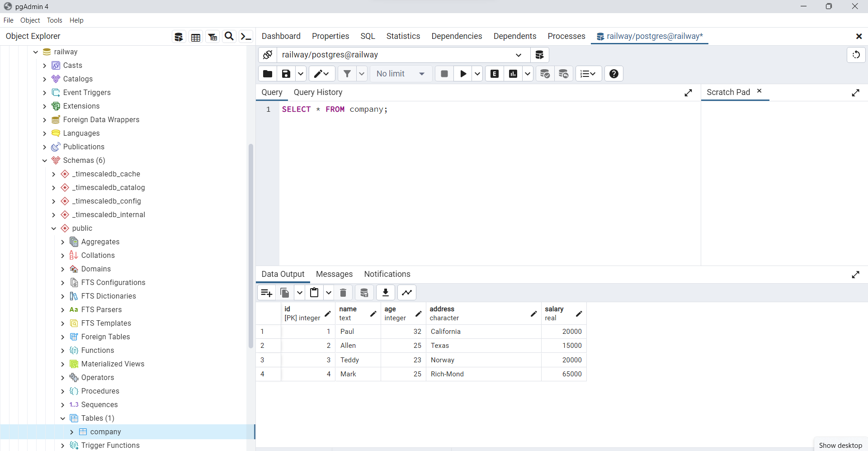Open the Tools menu
This screenshot has width=868, height=451.
click(54, 20)
